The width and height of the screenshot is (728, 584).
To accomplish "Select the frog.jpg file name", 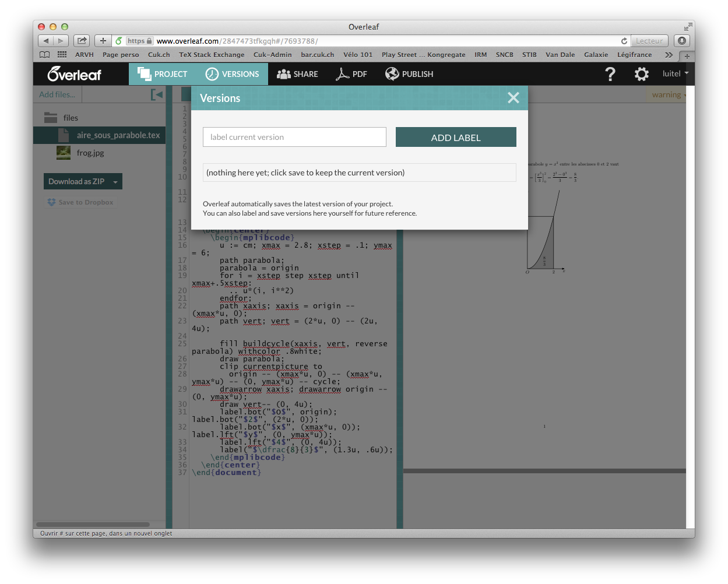I will pyautogui.click(x=90, y=153).
